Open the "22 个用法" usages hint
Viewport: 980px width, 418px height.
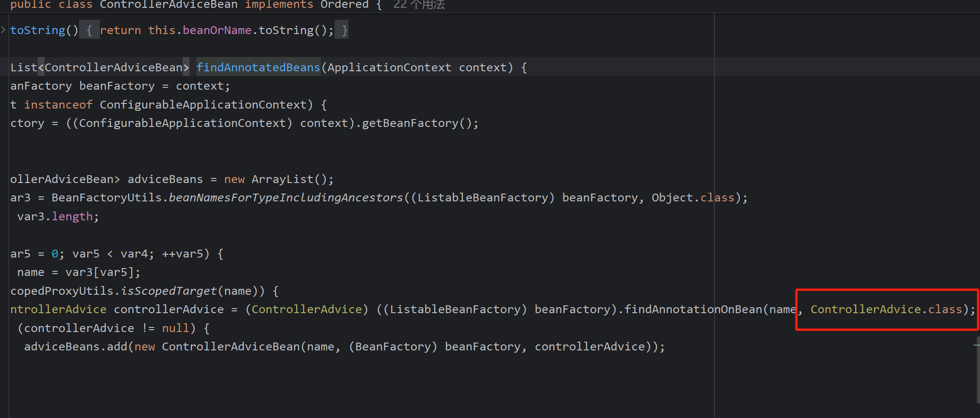pos(419,5)
